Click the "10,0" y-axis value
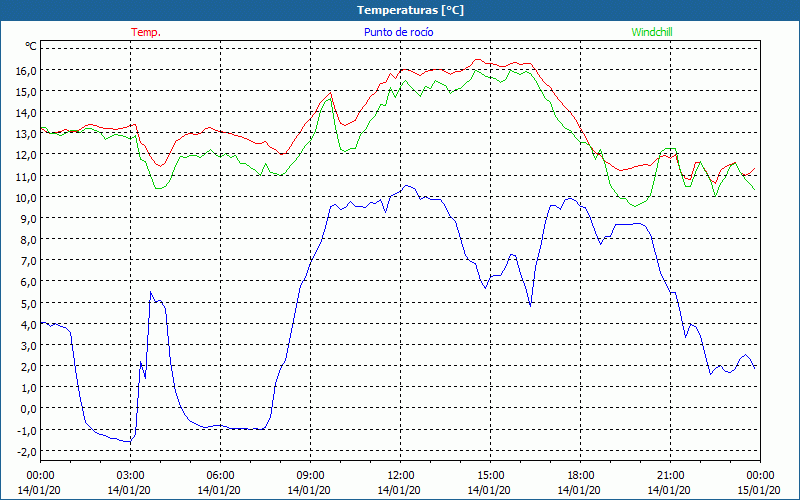The image size is (800, 500). 27,197
